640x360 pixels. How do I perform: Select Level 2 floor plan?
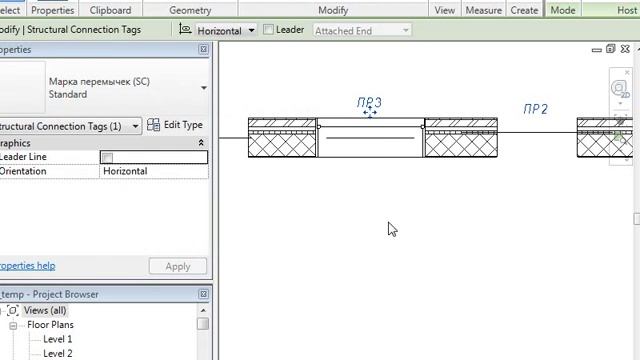click(58, 353)
